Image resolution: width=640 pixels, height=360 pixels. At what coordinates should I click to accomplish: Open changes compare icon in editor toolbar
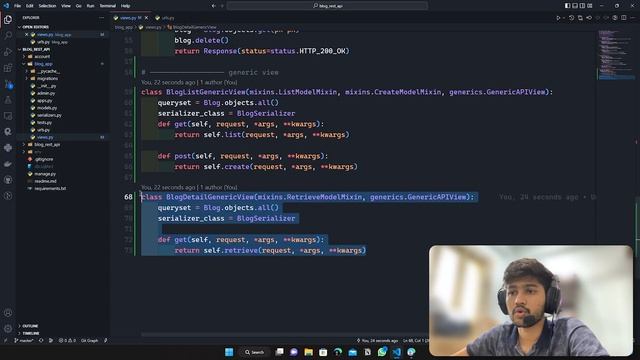[x=580, y=18]
